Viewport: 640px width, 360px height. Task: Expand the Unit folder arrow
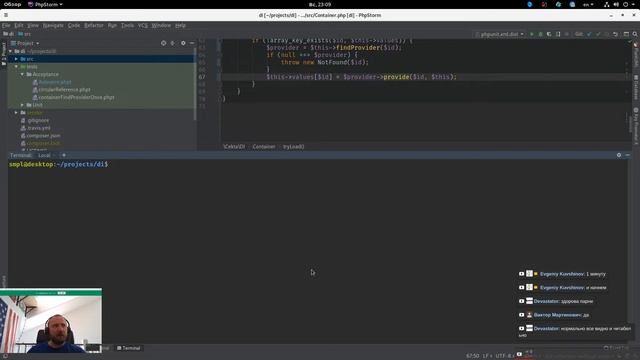coord(22,105)
